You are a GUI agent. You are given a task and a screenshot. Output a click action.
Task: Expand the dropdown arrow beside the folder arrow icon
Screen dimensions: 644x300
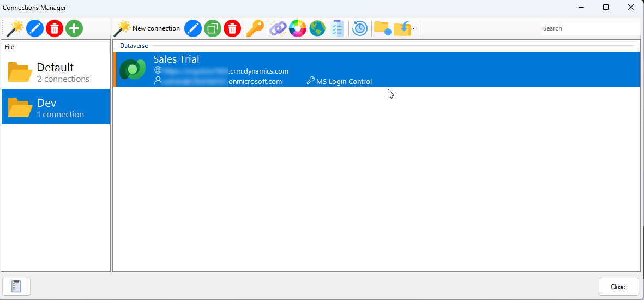coord(413,29)
